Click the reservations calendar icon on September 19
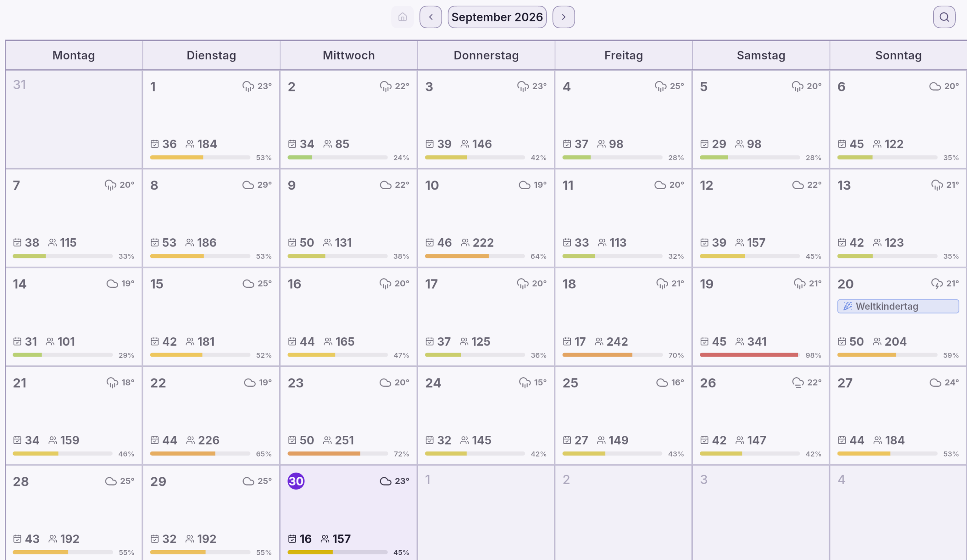This screenshot has height=560, width=967. click(704, 341)
